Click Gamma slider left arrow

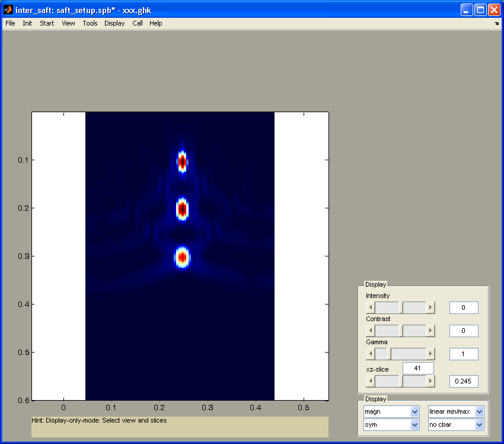pos(370,354)
